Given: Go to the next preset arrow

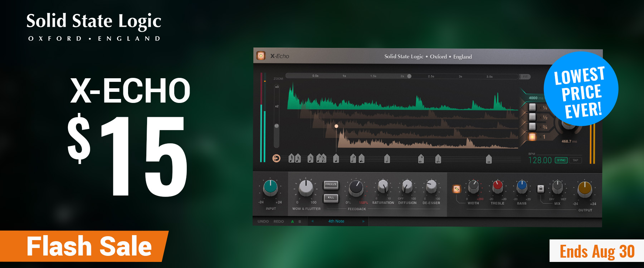Looking at the screenshot, I should tap(364, 222).
